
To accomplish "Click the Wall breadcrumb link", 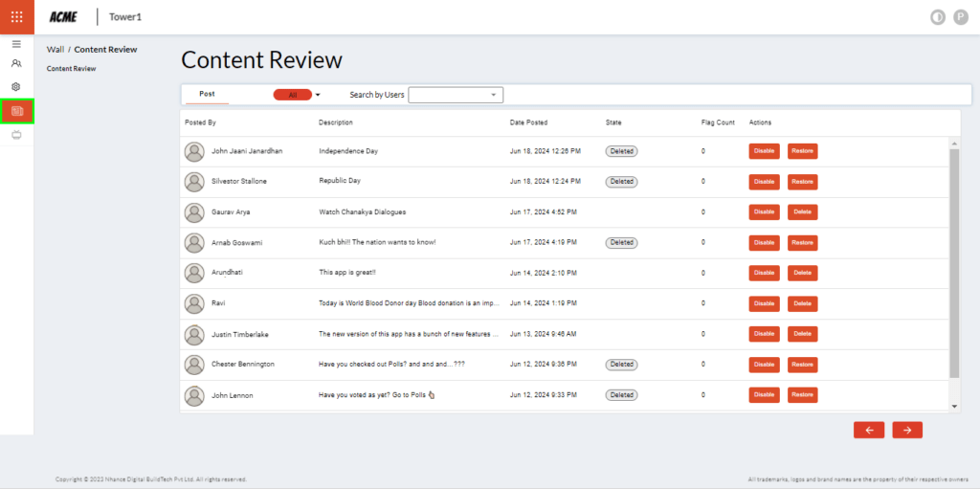I will (x=55, y=50).
